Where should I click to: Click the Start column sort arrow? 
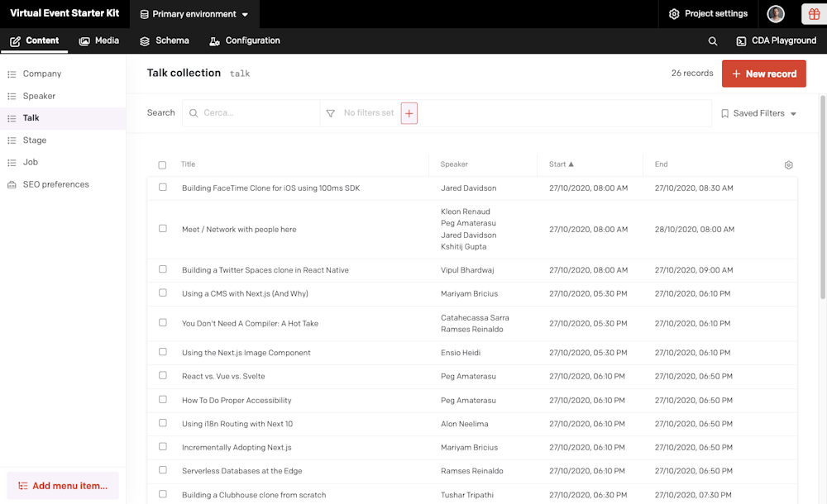pos(571,164)
